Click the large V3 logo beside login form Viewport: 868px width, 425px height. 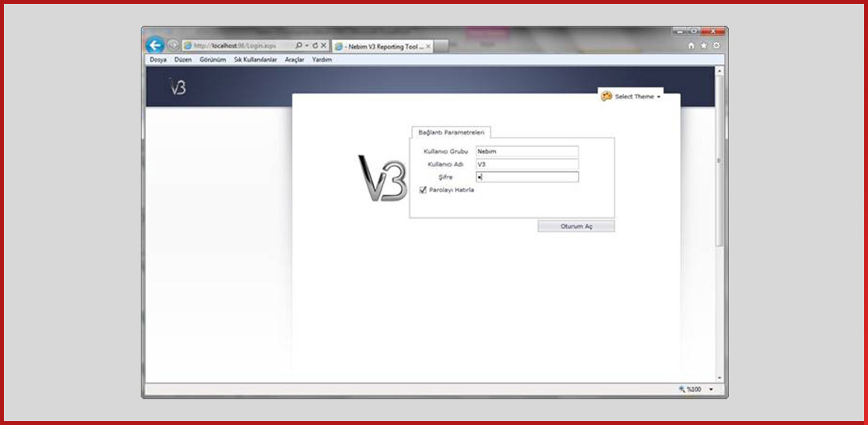pyautogui.click(x=382, y=178)
